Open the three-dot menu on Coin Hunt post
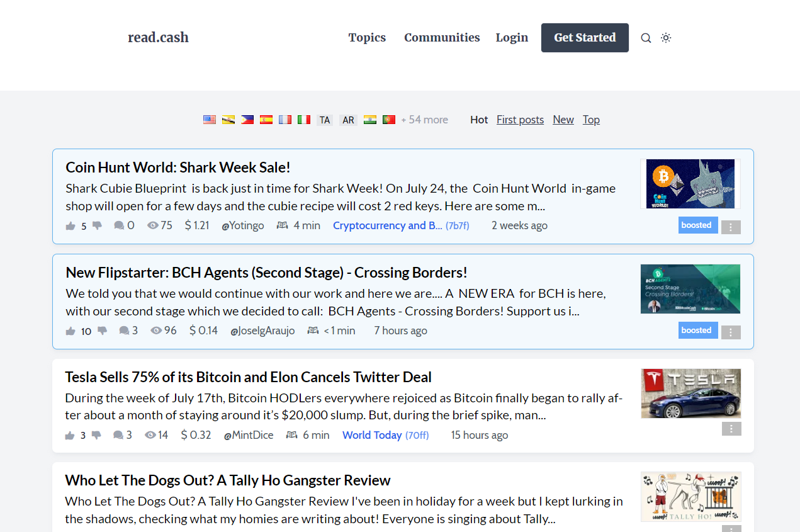This screenshot has height=532, width=800. [x=731, y=227]
